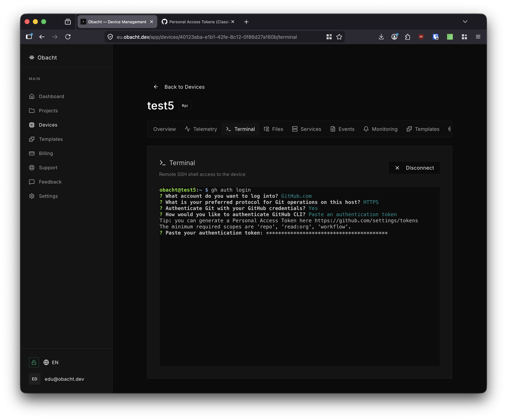The height and width of the screenshot is (420, 507).
Task: Open the EN language selector
Action: click(51, 362)
